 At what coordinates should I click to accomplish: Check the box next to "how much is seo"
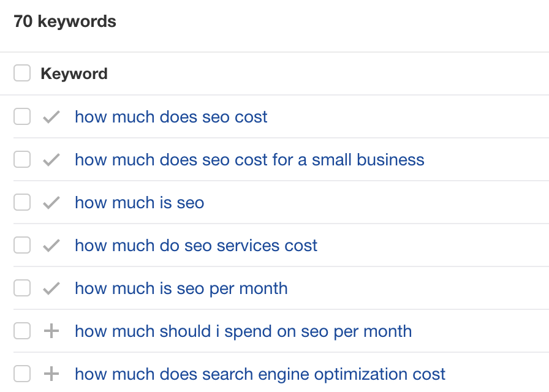(x=22, y=202)
